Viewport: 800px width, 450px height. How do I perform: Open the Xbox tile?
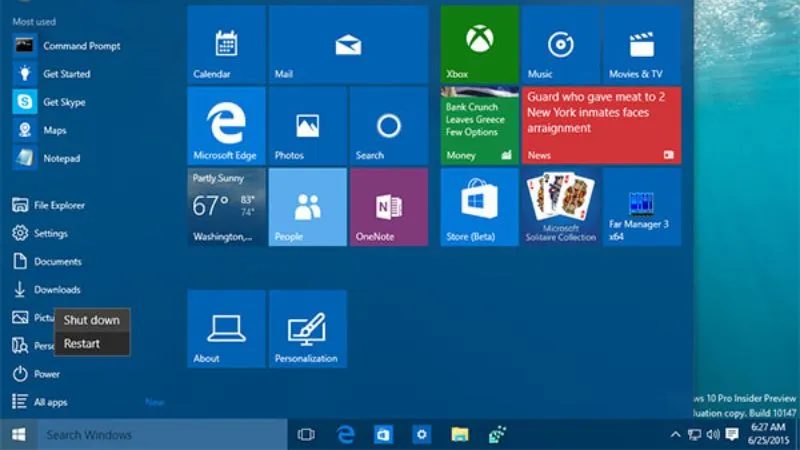coord(480,44)
